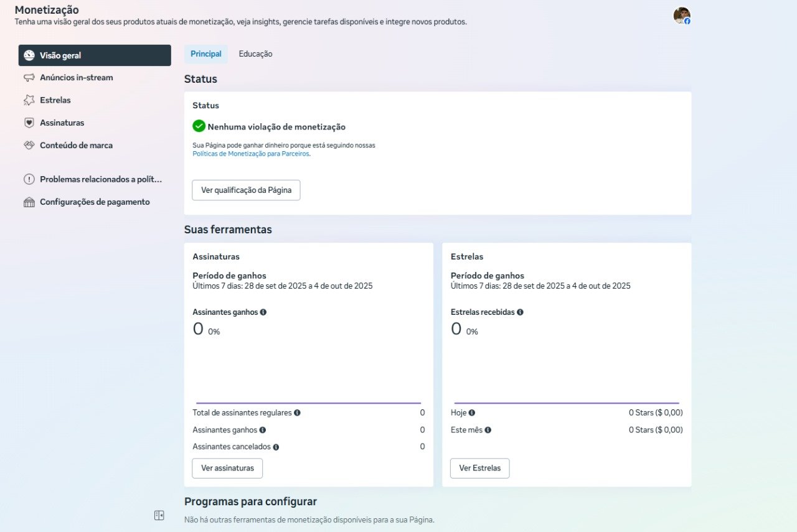
Task: Click Ver qualificação da Página button
Action: point(246,190)
